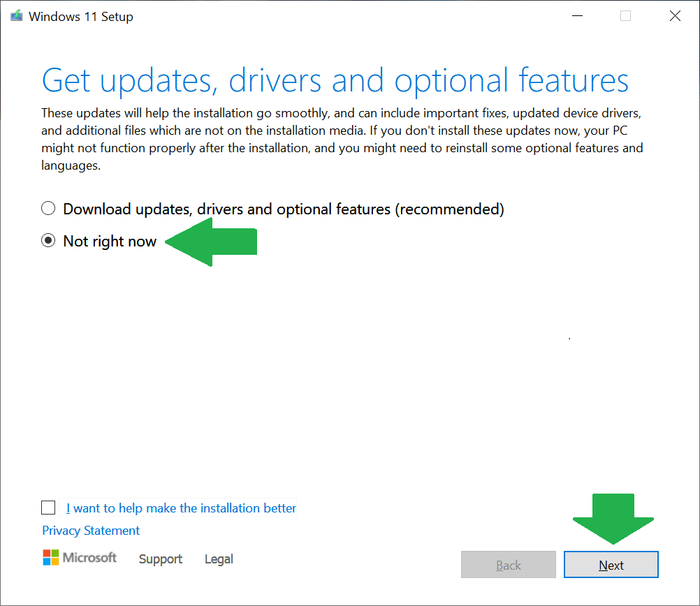
Task: Click the Windows 11 Setup title bar icon
Action: tap(17, 16)
